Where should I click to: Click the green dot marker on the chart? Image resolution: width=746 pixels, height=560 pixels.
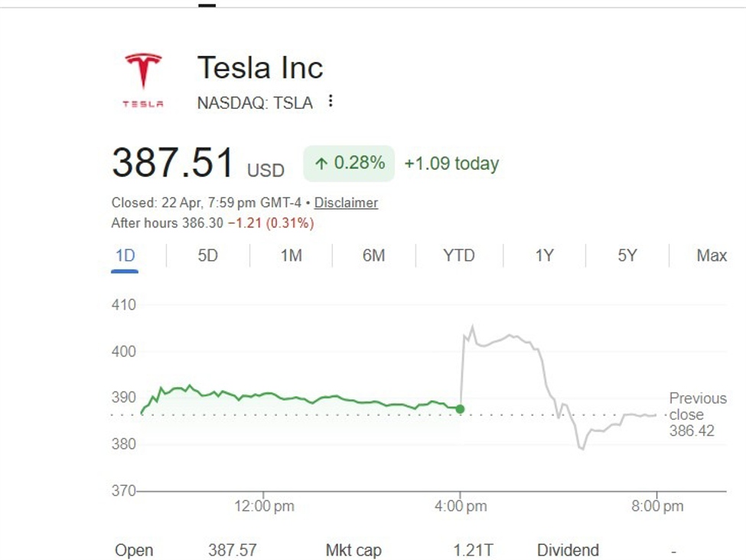460,409
